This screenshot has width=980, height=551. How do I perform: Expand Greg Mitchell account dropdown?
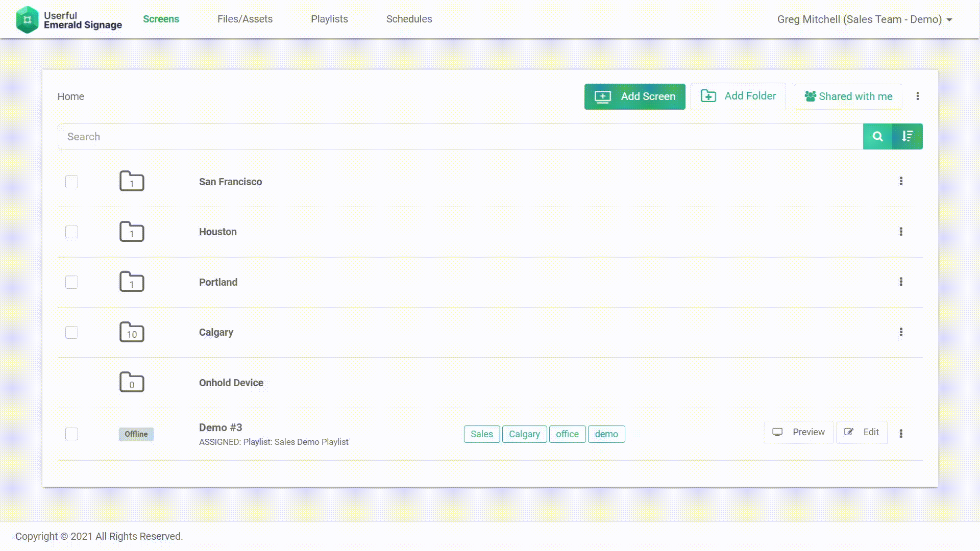point(865,19)
